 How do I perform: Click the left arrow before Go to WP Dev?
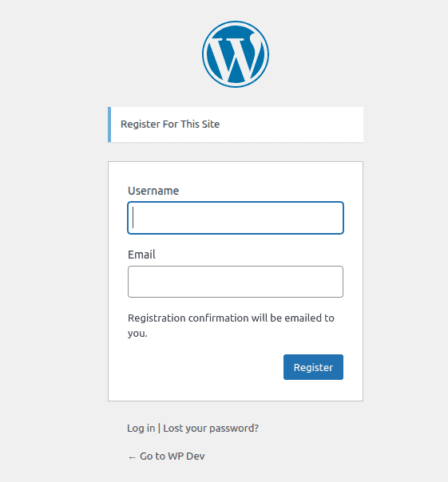pos(132,457)
